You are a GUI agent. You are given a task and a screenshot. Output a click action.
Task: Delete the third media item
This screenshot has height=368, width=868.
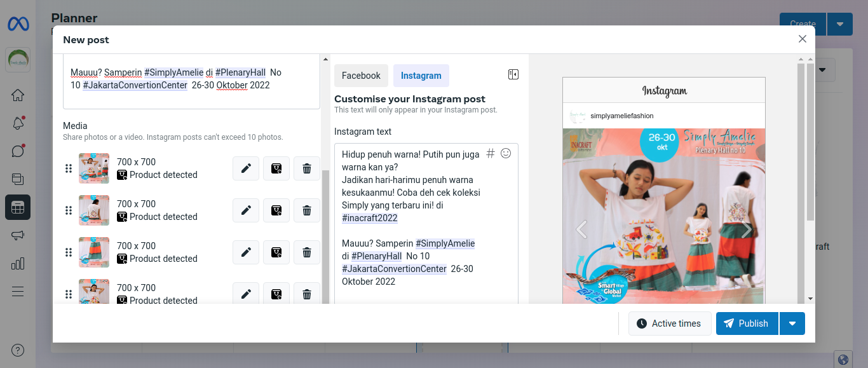pyautogui.click(x=307, y=252)
